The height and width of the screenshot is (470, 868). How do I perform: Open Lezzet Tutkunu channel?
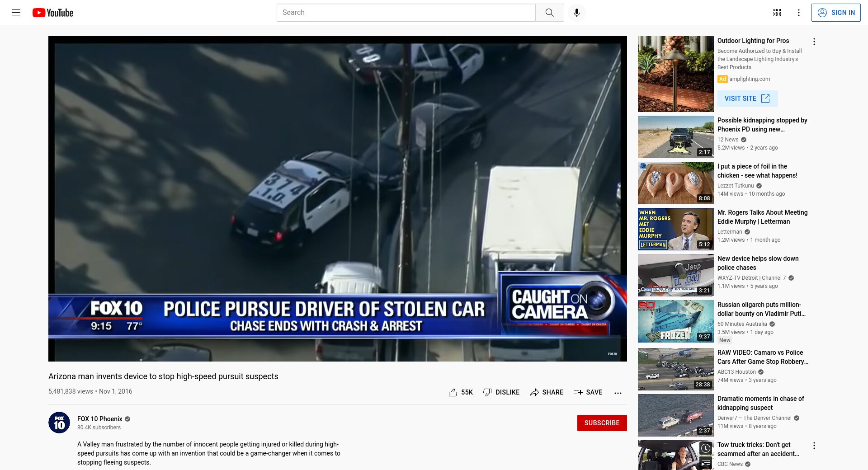pyautogui.click(x=736, y=186)
